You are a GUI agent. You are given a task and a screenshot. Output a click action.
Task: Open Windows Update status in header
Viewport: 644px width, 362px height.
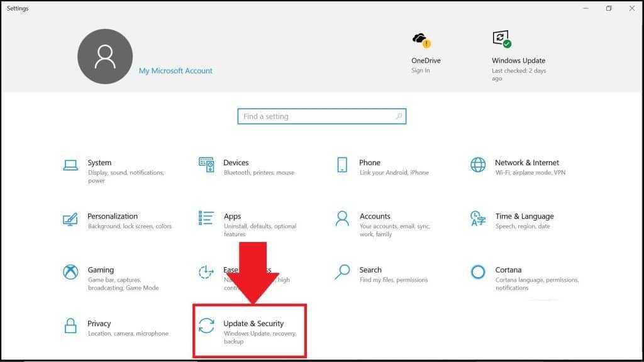click(518, 61)
